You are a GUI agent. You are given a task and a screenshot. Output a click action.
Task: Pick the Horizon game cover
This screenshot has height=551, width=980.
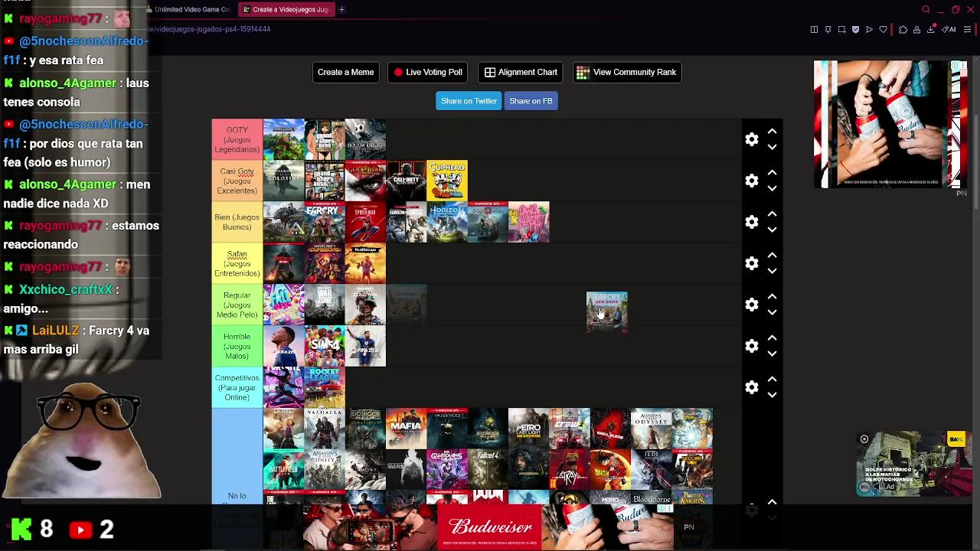click(x=447, y=222)
